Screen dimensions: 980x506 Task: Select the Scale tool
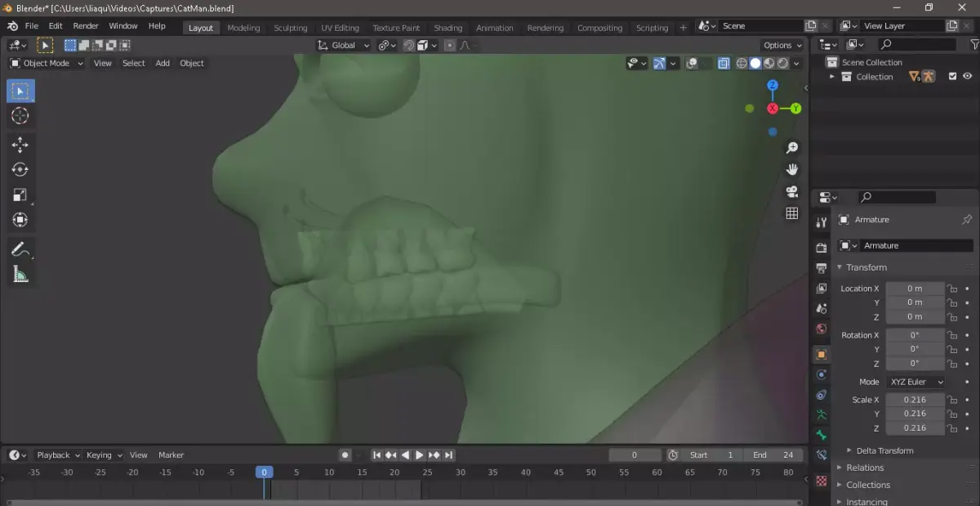coord(20,195)
